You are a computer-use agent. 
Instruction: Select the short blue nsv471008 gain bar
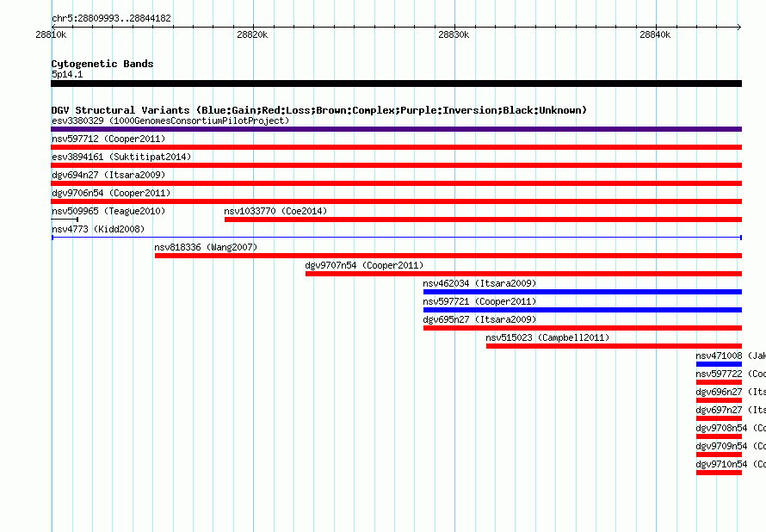720,364
